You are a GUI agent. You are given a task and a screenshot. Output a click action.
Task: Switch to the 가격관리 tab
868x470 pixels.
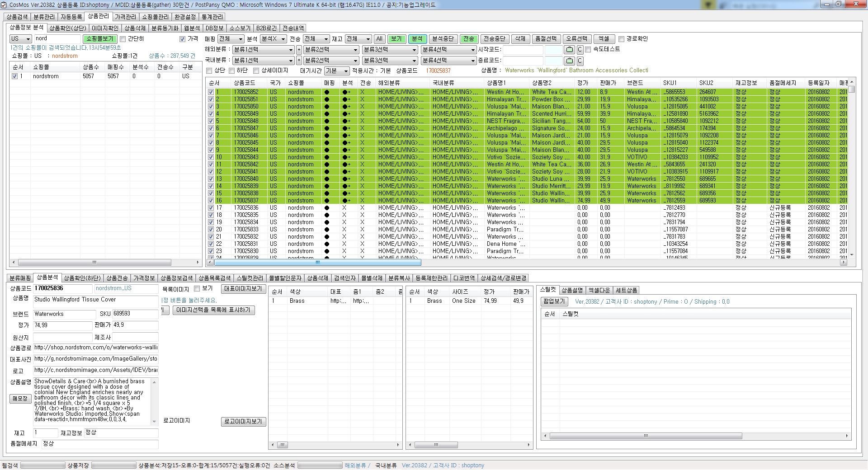125,17
